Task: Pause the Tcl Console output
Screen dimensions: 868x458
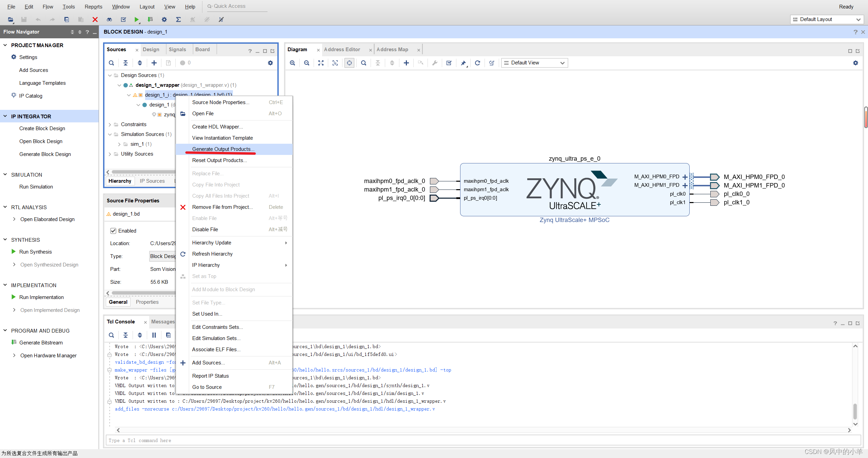Action: pos(154,335)
